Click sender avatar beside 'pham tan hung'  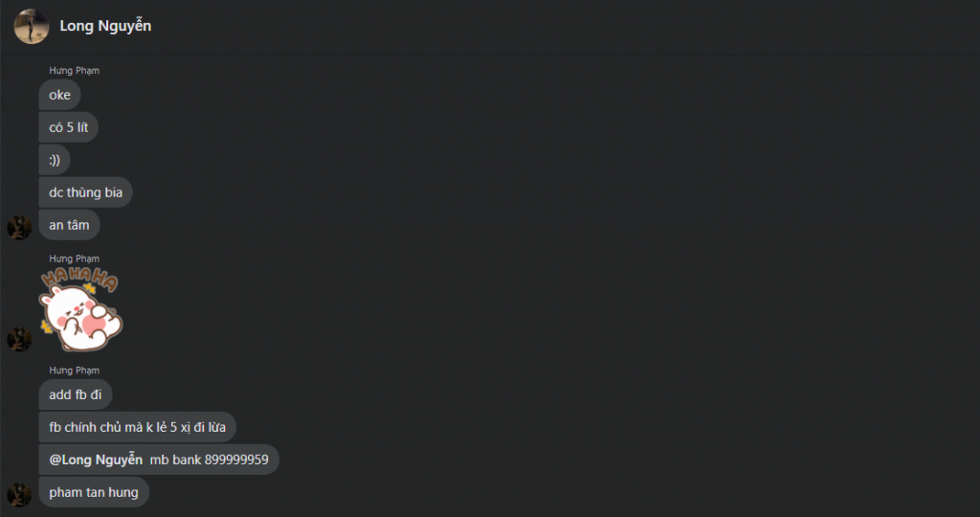coord(19,494)
